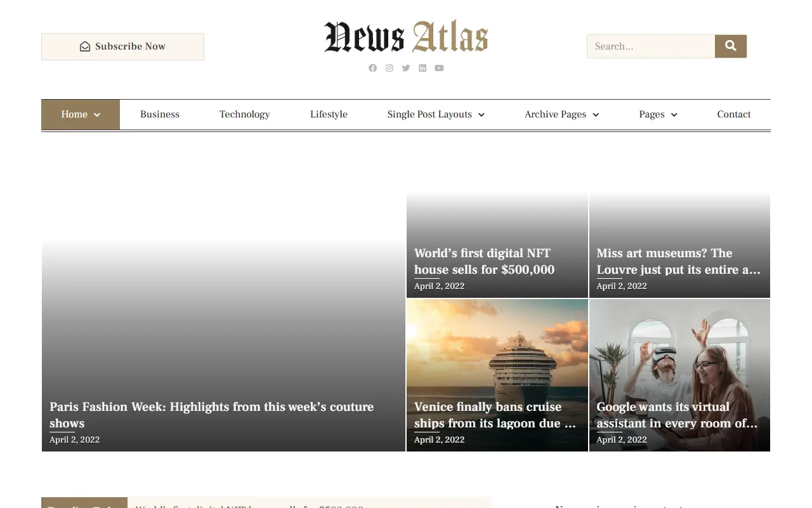Open the digital NFT house article
The width and height of the screenshot is (812, 508).
(x=484, y=261)
